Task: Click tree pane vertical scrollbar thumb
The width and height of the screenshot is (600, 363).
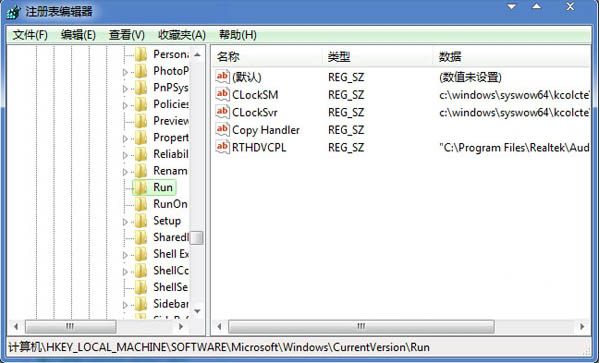Action: [197, 238]
